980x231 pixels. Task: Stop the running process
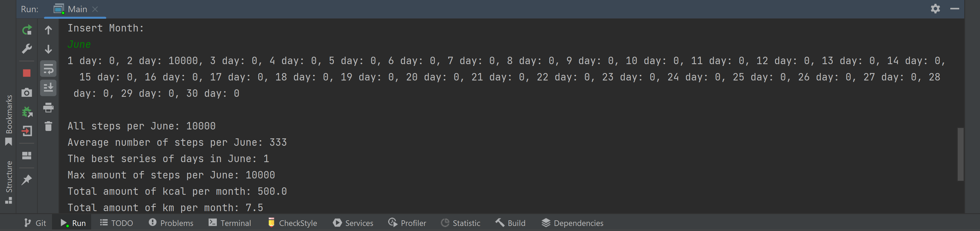pos(27,73)
